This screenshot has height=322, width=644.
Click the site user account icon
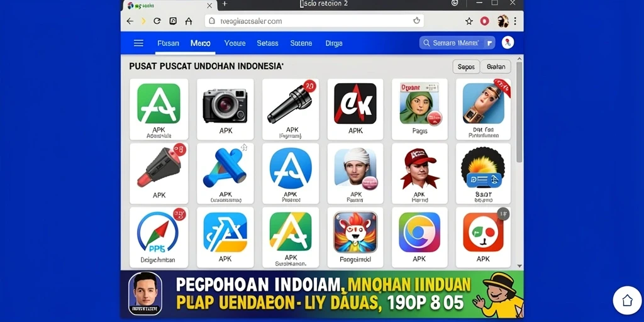tap(508, 43)
